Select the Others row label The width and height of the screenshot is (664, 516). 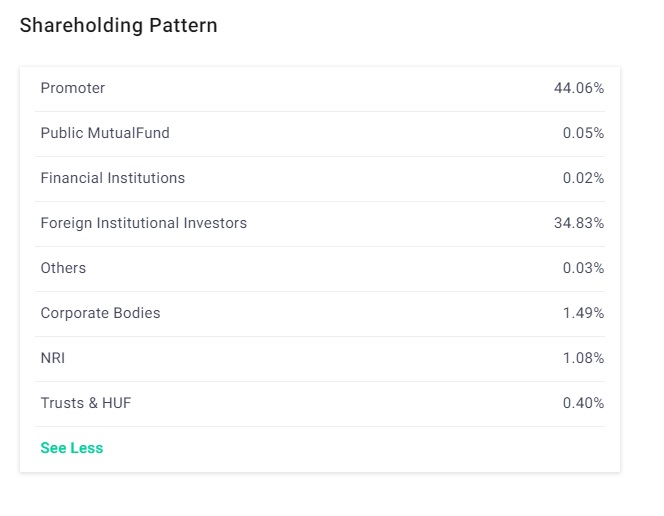click(63, 268)
